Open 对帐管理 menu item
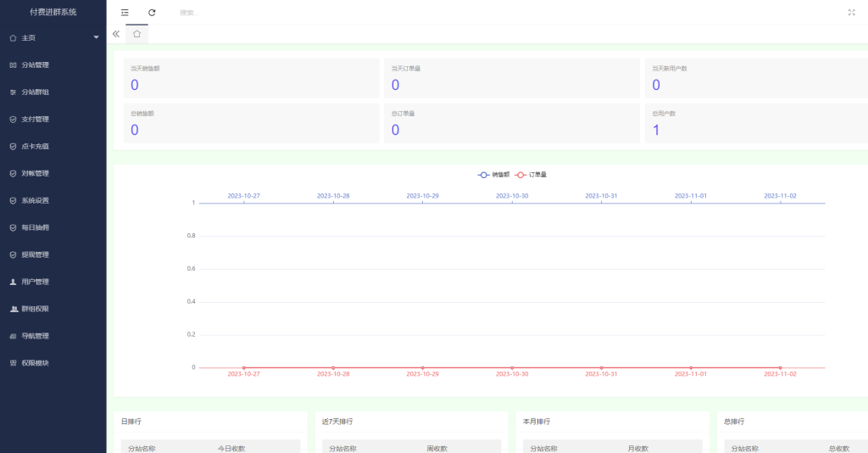The width and height of the screenshot is (868, 453). click(35, 173)
